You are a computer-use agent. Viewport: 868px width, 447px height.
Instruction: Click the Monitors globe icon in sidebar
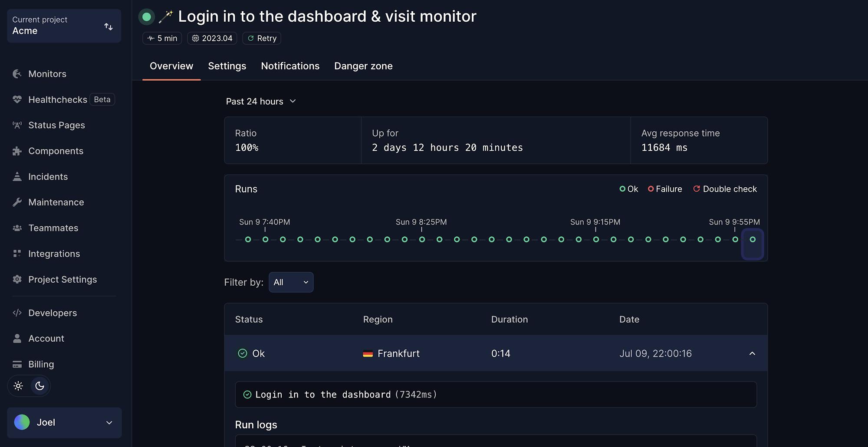point(17,74)
